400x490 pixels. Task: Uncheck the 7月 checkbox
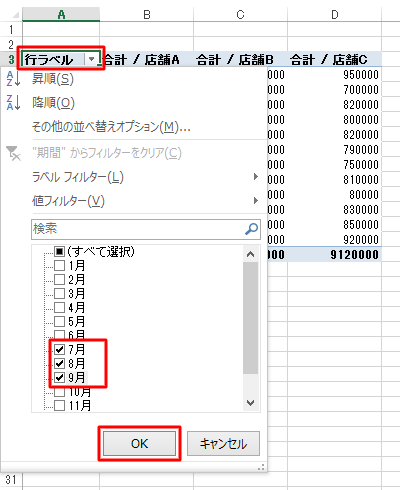[x=59, y=349]
